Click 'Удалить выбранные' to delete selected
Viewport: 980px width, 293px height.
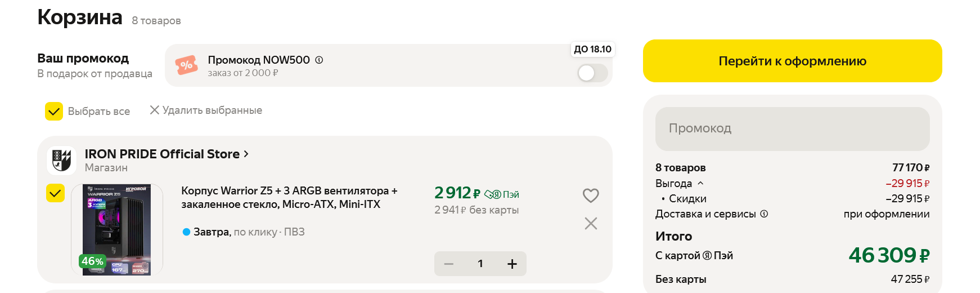206,110
